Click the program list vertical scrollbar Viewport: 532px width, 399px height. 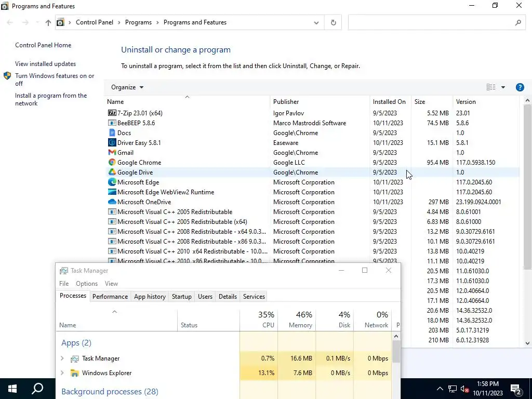[x=527, y=187]
